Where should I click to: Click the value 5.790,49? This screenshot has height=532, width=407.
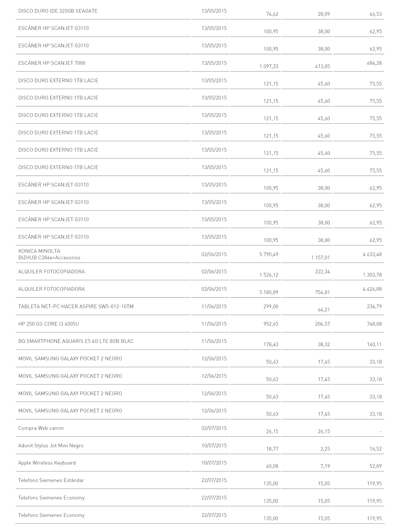click(x=269, y=254)
